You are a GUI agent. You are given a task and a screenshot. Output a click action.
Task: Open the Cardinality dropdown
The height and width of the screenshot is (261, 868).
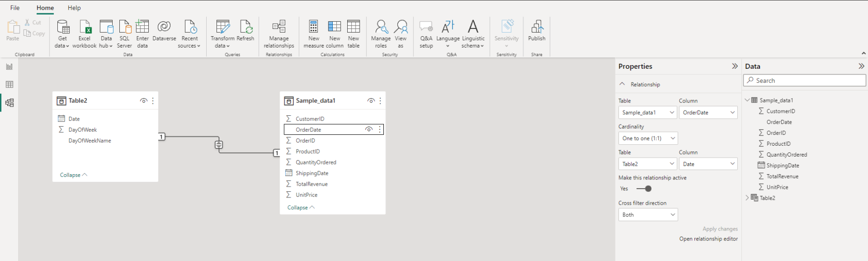tap(648, 139)
